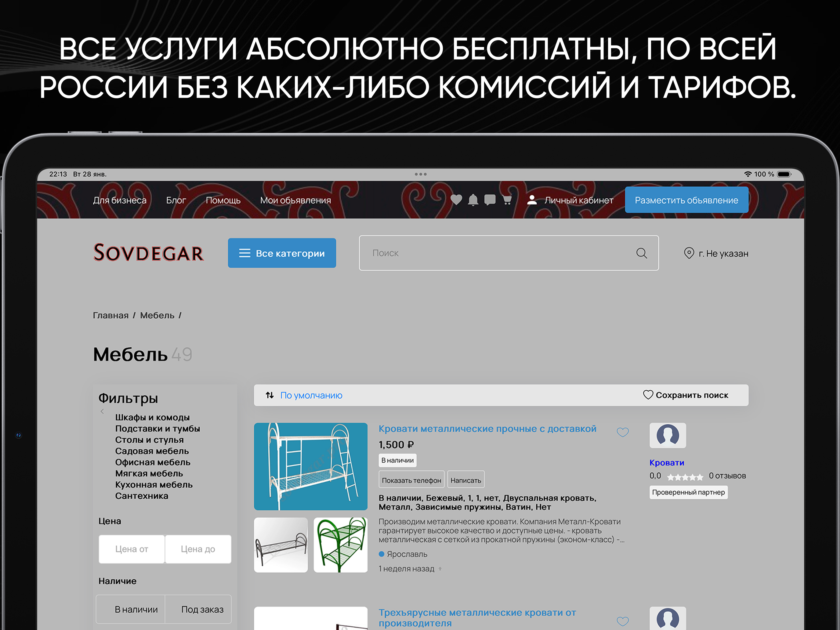Click 'Сохранить поиск'

692,395
